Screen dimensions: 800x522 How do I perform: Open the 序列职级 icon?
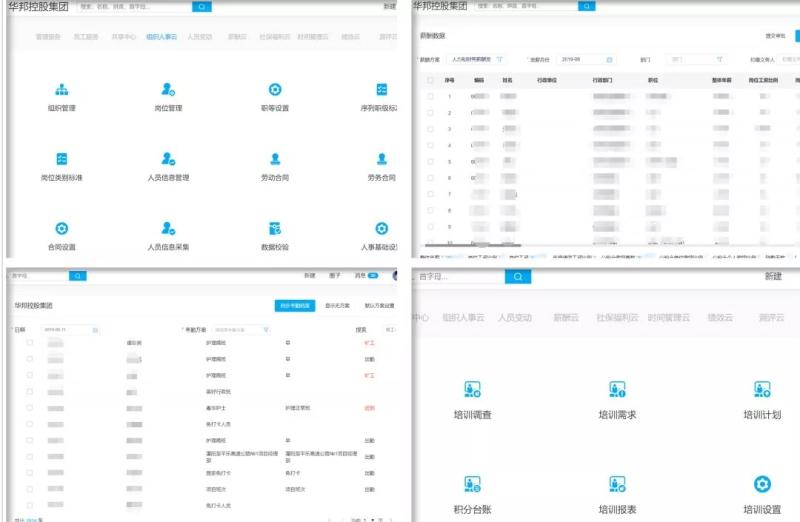point(382,90)
